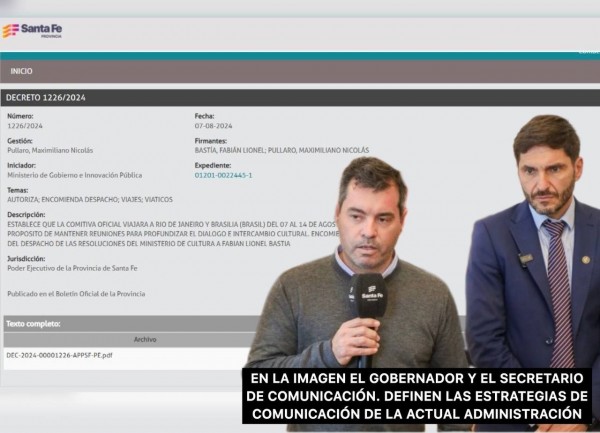The height and width of the screenshot is (433, 600).
Task: Click the Texto completo section header
Action: point(34,324)
